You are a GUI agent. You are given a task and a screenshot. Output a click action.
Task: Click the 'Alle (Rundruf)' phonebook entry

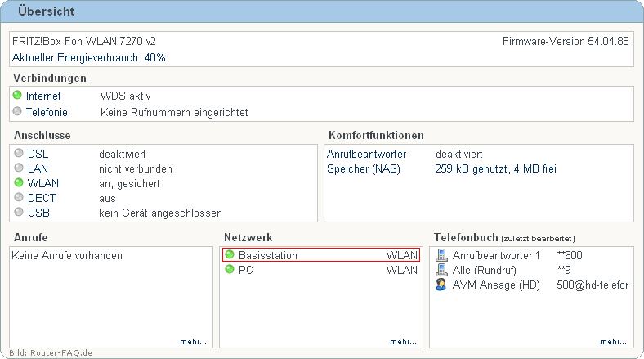pyautogui.click(x=485, y=271)
